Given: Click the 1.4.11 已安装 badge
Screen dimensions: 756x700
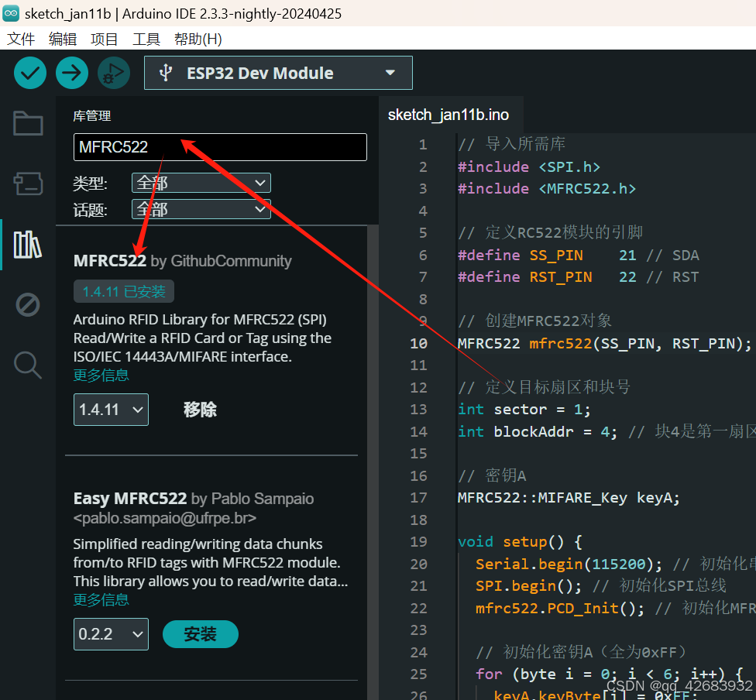Looking at the screenshot, I should coord(124,292).
